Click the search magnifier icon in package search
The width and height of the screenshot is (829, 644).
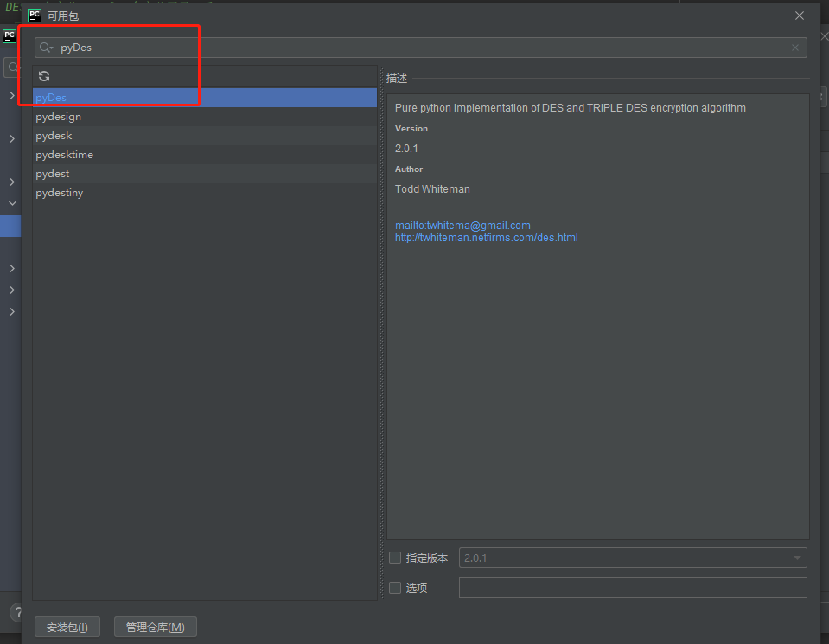46,48
